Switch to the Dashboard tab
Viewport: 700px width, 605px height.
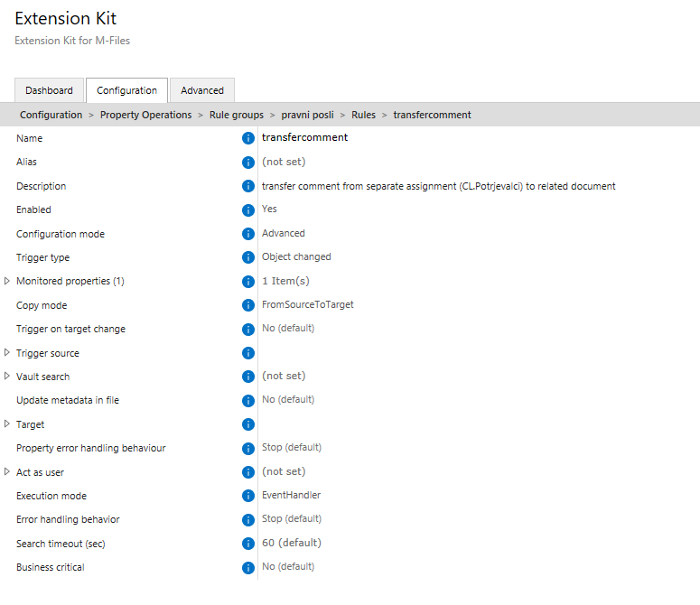coord(49,90)
